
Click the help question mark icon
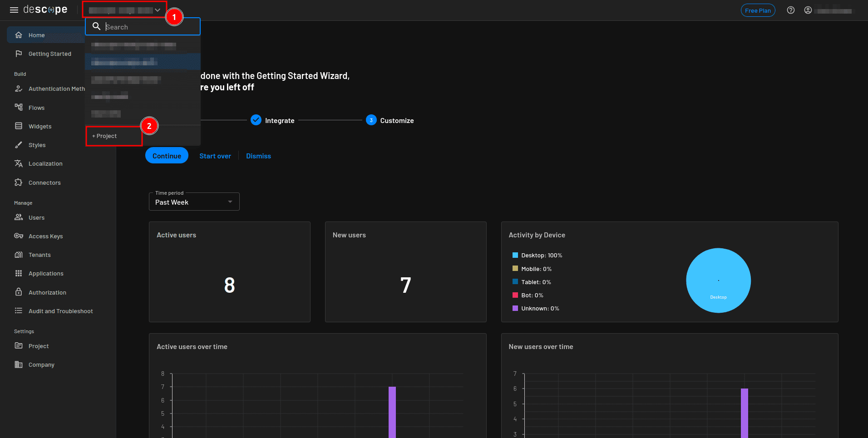pyautogui.click(x=790, y=10)
